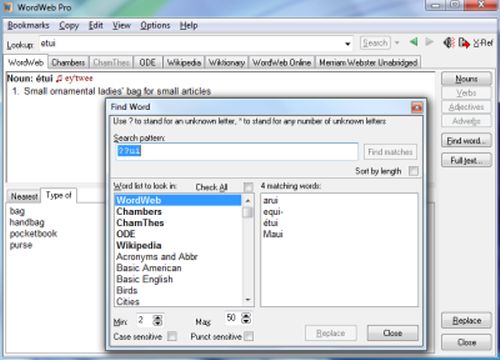The width and height of the screenshot is (500, 360).
Task: Select Chambers in the word list
Action: point(178,212)
